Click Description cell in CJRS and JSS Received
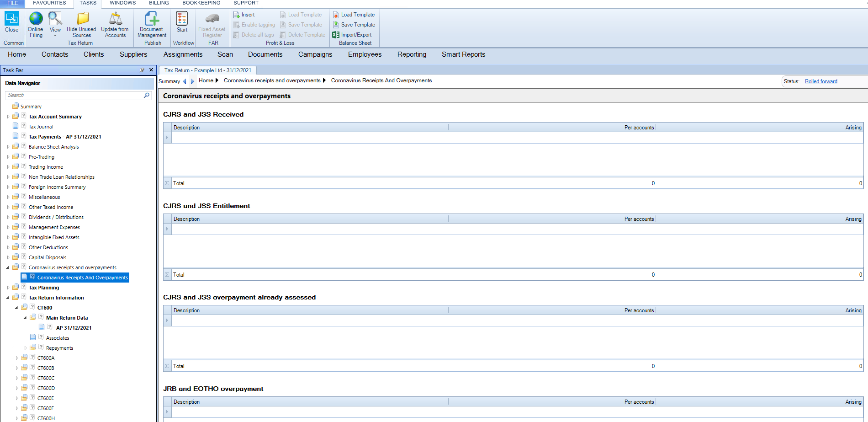Viewport: 868px width, 422px height. [310, 138]
